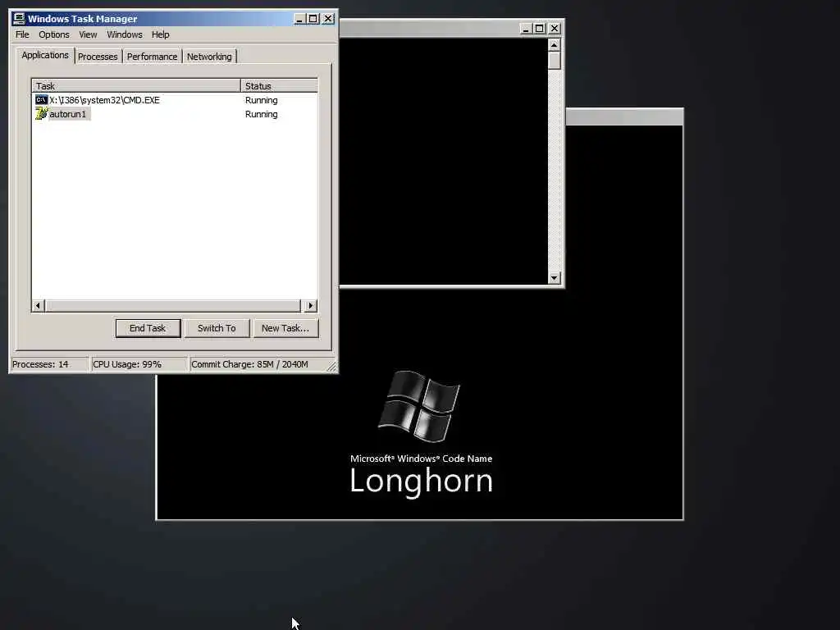The image size is (840, 630).
Task: Click the Processes: 14 status bar entry
Action: pyautogui.click(x=49, y=364)
